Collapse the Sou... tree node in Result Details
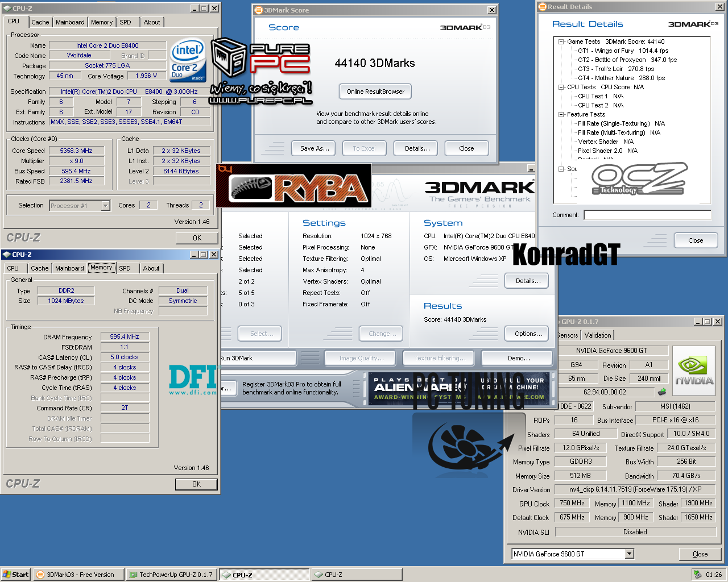The width and height of the screenshot is (728, 582). (x=561, y=169)
